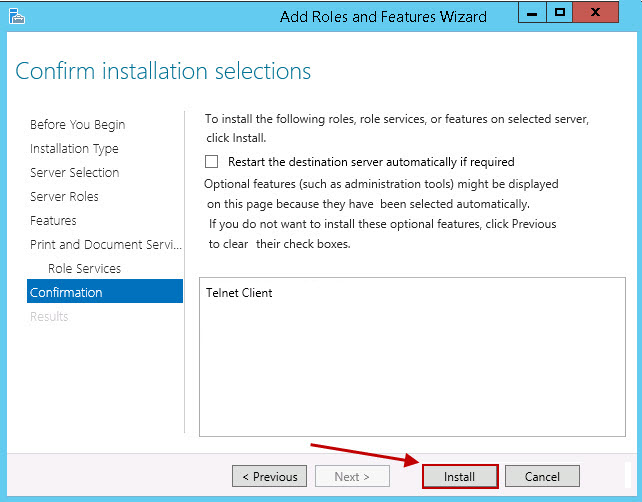642x502 pixels.
Task: Close the wizard with the red X
Action: click(603, 13)
